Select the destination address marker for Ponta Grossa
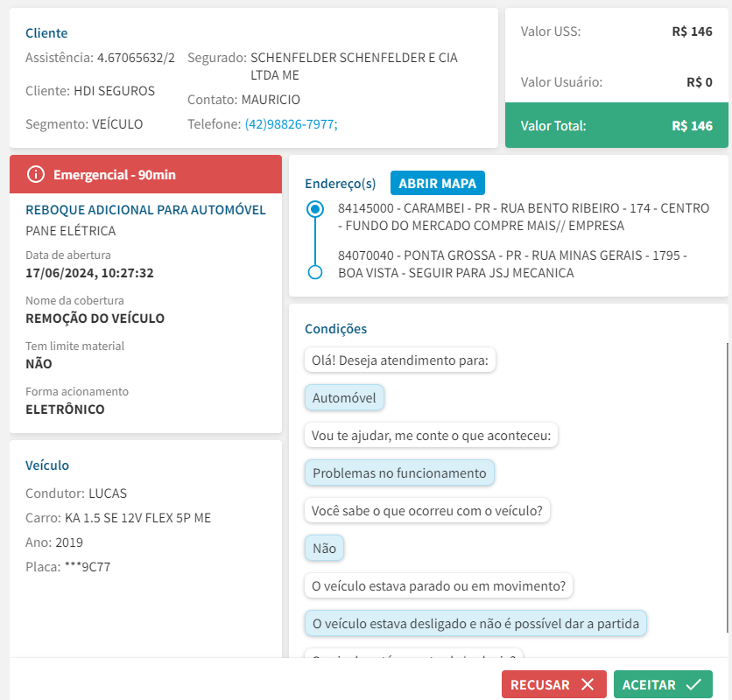 pos(315,273)
